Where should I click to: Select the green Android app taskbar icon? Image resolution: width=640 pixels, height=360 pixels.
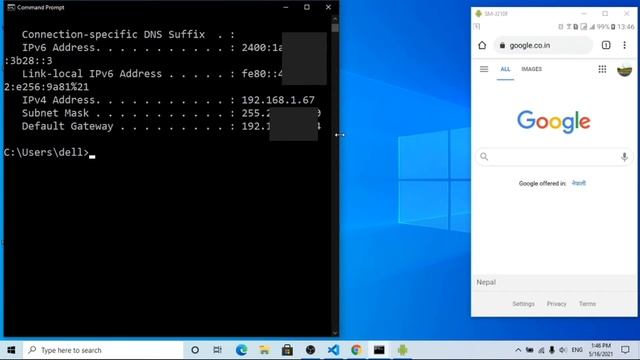click(x=402, y=350)
